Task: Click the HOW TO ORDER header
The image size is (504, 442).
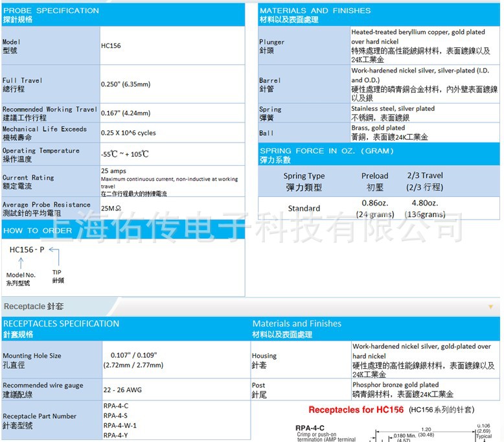Action: pyautogui.click(x=38, y=230)
